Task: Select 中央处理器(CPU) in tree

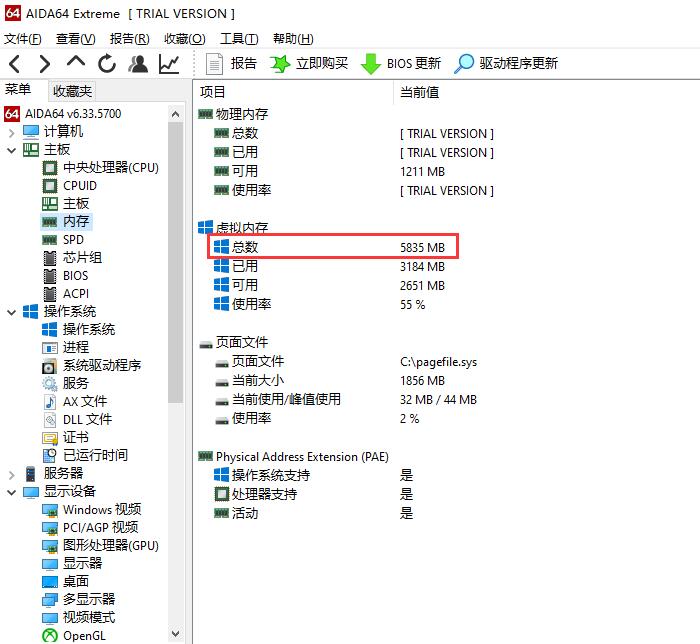Action: (101, 168)
